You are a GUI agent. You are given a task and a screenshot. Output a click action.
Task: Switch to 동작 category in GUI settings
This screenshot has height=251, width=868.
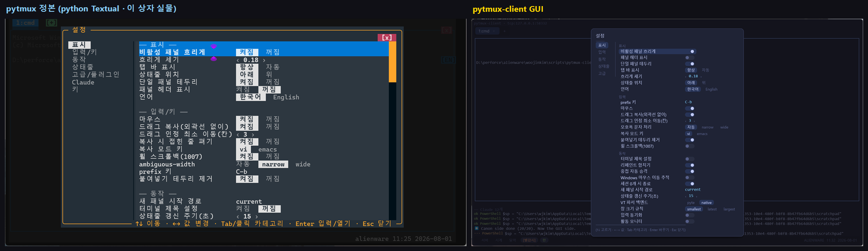pos(602,59)
